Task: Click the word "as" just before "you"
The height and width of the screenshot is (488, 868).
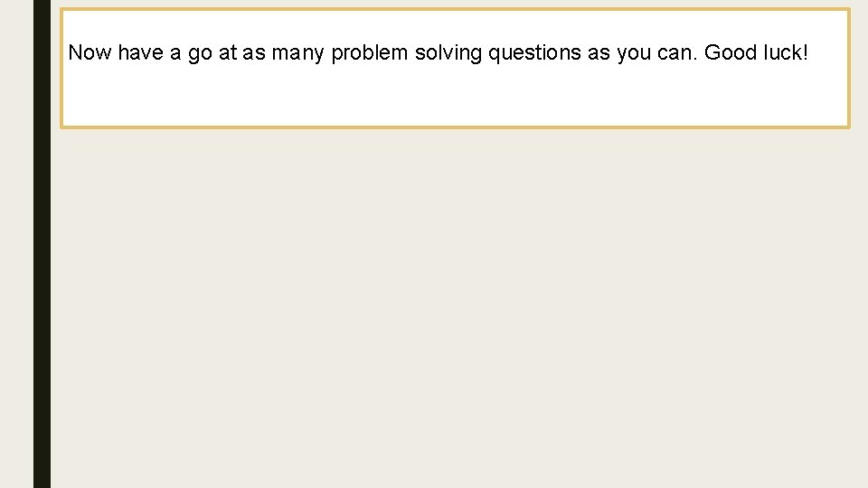Action: pos(599,53)
